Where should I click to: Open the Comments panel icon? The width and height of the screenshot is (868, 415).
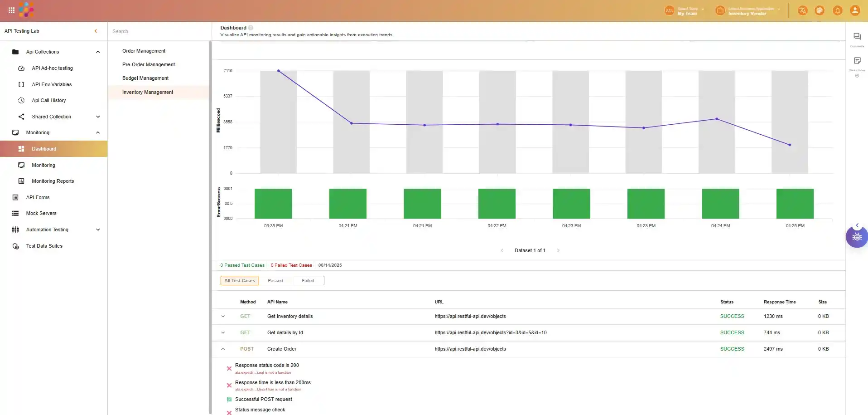point(857,37)
